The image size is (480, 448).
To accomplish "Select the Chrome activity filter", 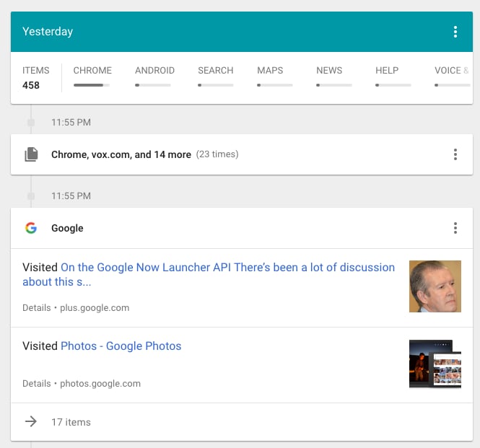I will point(92,76).
